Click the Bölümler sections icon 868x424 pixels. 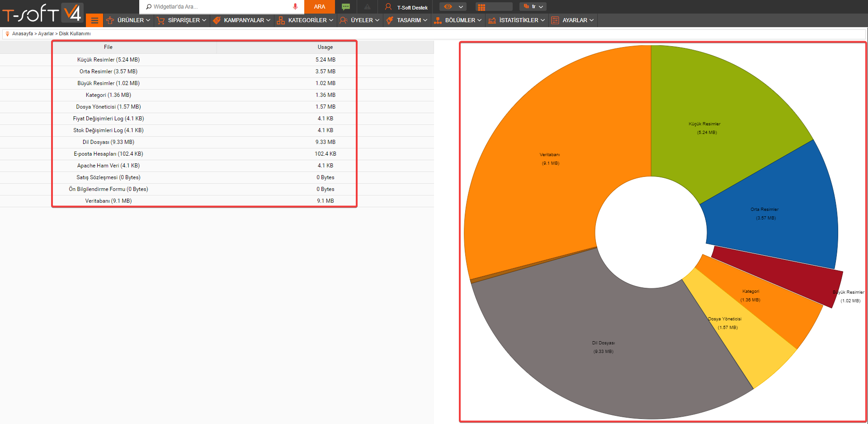438,20
